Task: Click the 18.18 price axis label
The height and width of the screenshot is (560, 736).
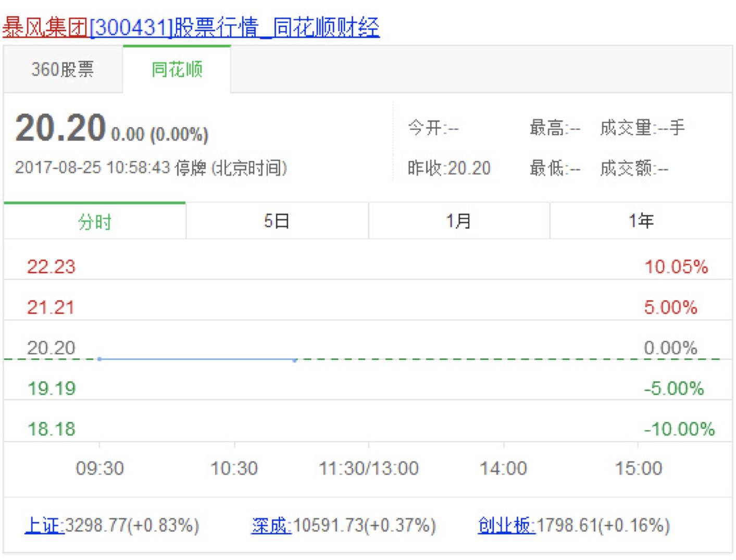Action: point(51,429)
